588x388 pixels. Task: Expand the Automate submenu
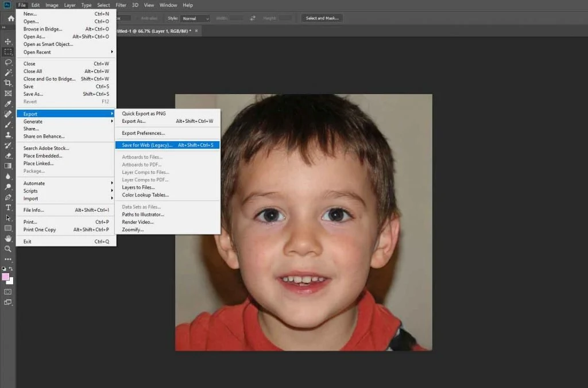pos(66,183)
